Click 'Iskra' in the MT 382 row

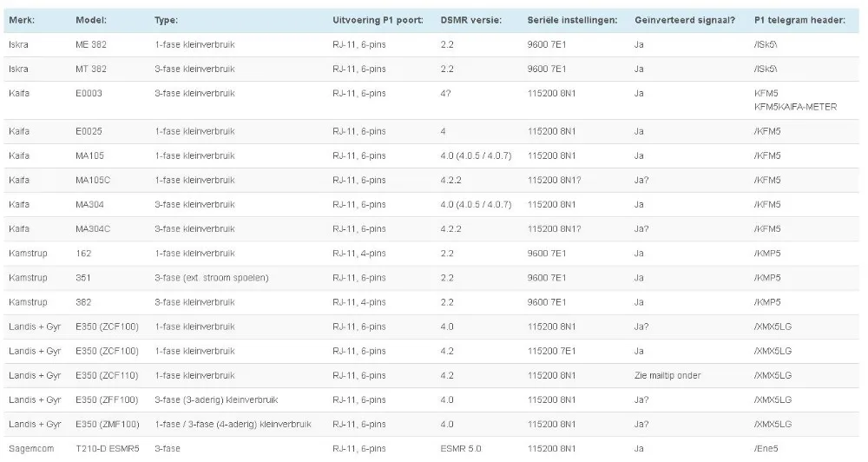coord(19,69)
